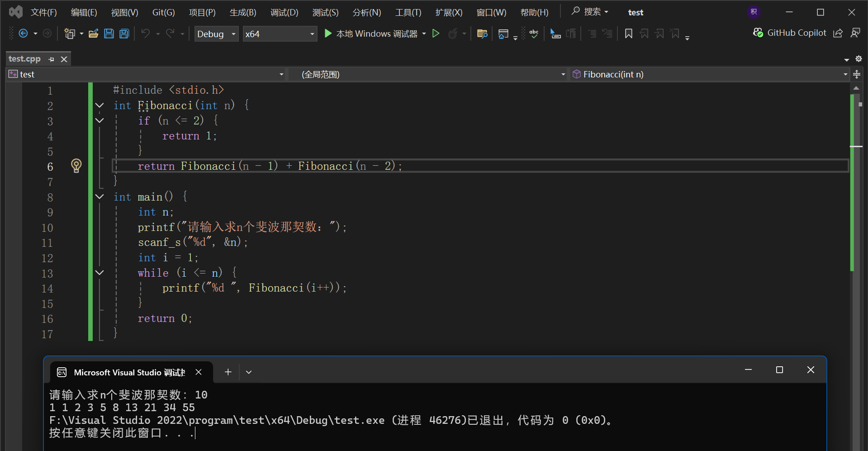The height and width of the screenshot is (451, 868).
Task: Open the 扩展(X) menu
Action: click(x=449, y=12)
